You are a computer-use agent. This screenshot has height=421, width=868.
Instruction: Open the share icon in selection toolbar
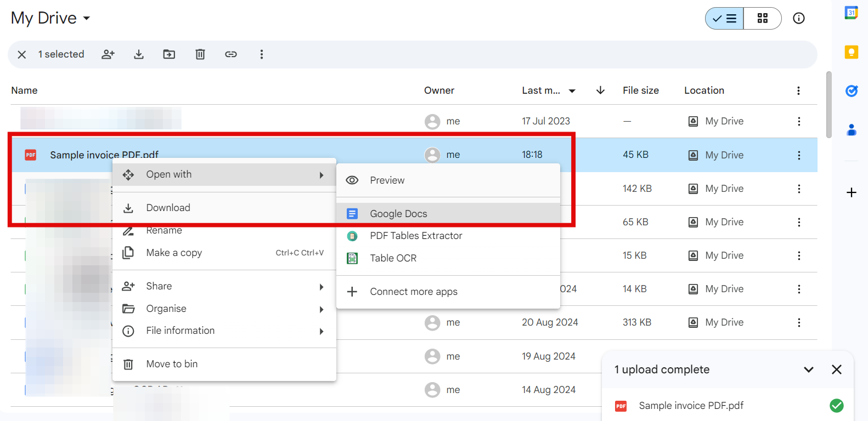point(108,54)
